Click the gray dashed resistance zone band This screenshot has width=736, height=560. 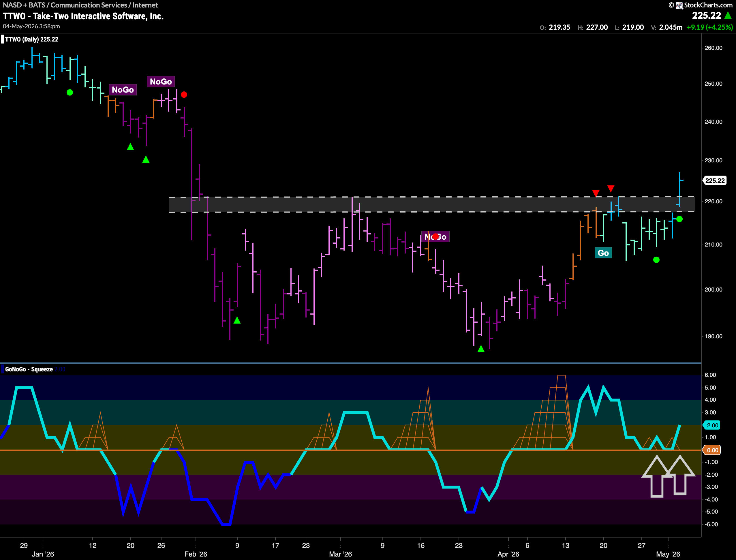coord(432,204)
